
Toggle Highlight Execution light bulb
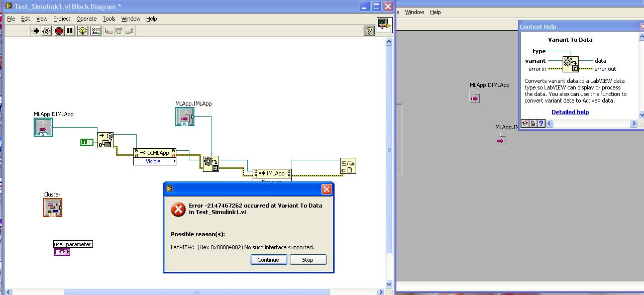(x=83, y=31)
